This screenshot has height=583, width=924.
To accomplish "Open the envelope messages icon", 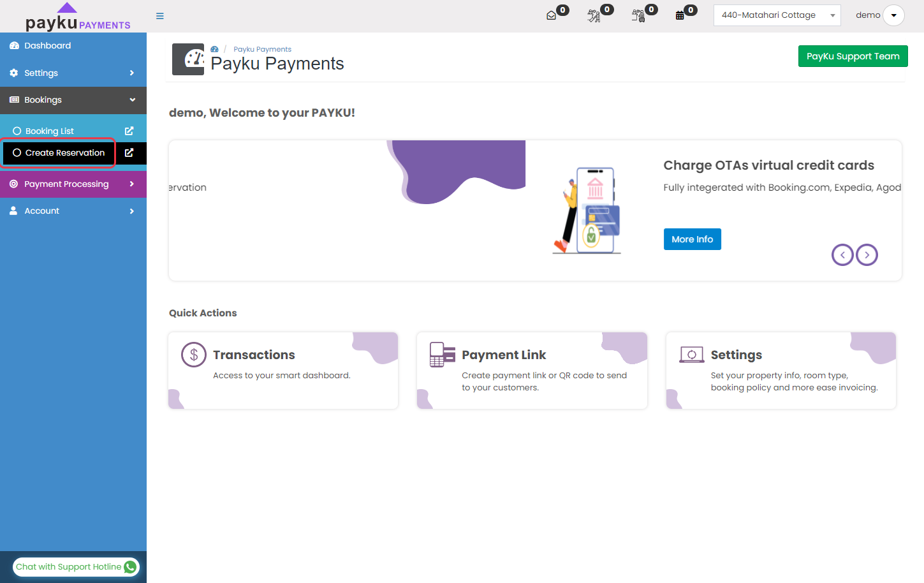I will [552, 16].
